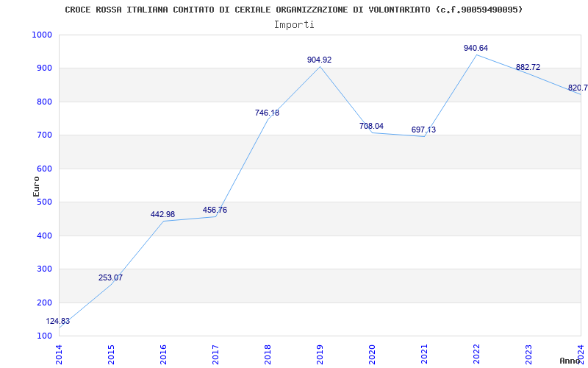Image resolution: width=588 pixels, height=368 pixels.
Task: Click the 500 y-axis tick label
Action: (44, 202)
